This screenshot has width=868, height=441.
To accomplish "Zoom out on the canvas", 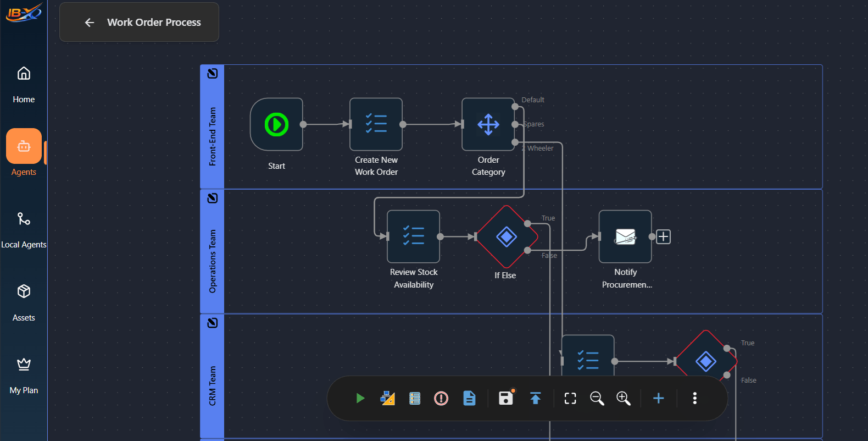I will point(597,398).
